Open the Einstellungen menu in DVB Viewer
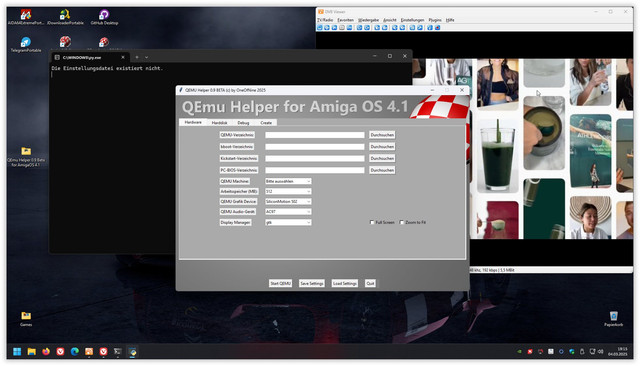Image resolution: width=640 pixels, height=366 pixels. pyautogui.click(x=412, y=20)
